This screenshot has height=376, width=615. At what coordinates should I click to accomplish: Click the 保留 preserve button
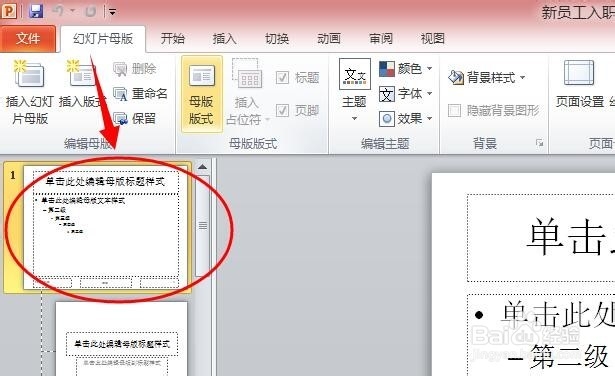pyautogui.click(x=135, y=118)
